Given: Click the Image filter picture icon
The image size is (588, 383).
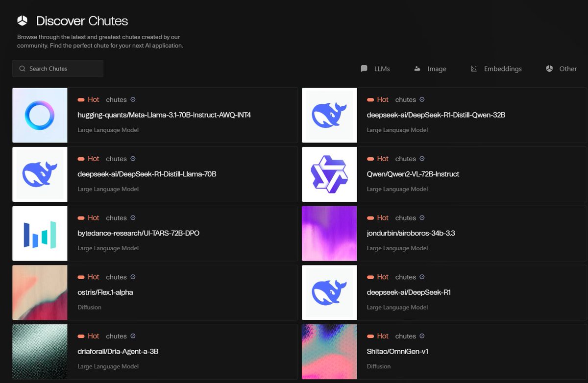Looking at the screenshot, I should pos(417,69).
